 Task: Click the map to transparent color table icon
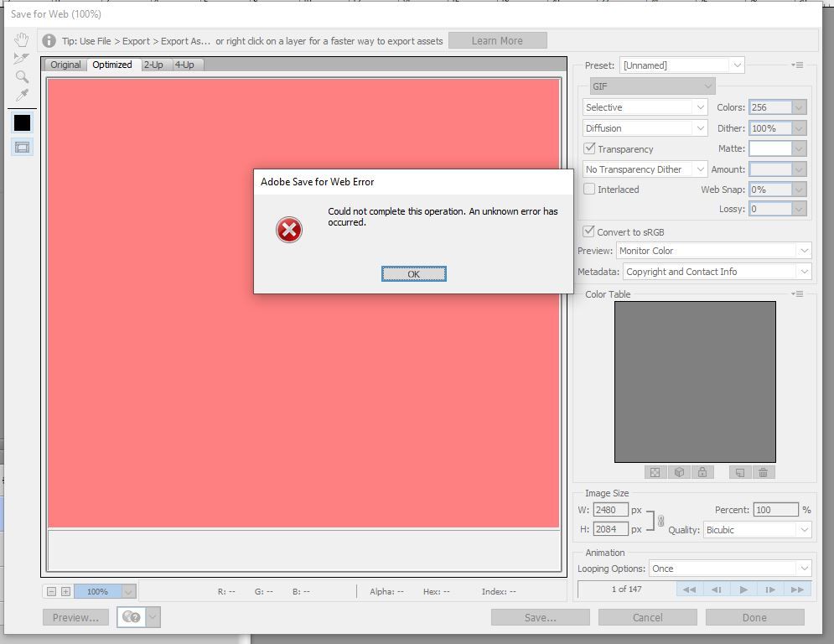(655, 472)
